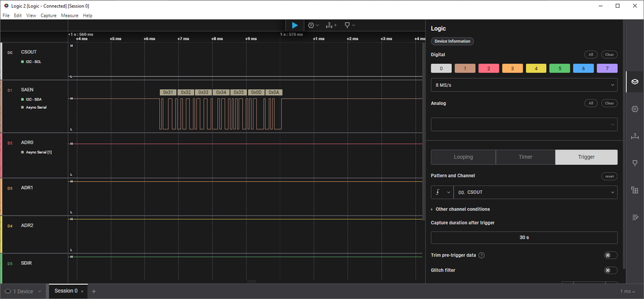
Task: Click All for Analog channels
Action: coord(590,103)
